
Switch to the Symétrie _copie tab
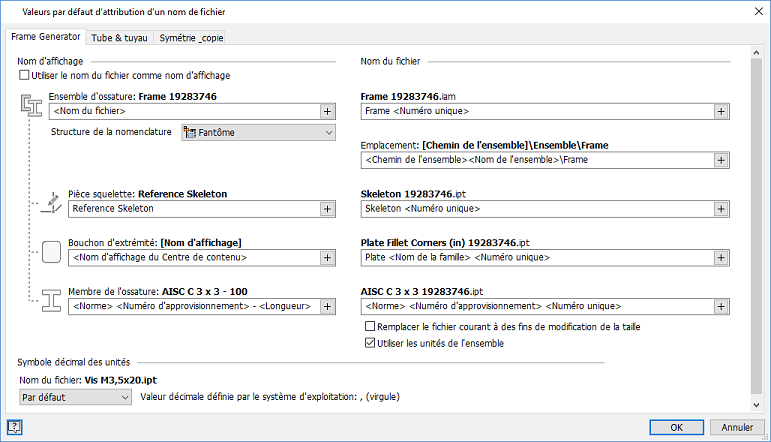click(x=191, y=38)
